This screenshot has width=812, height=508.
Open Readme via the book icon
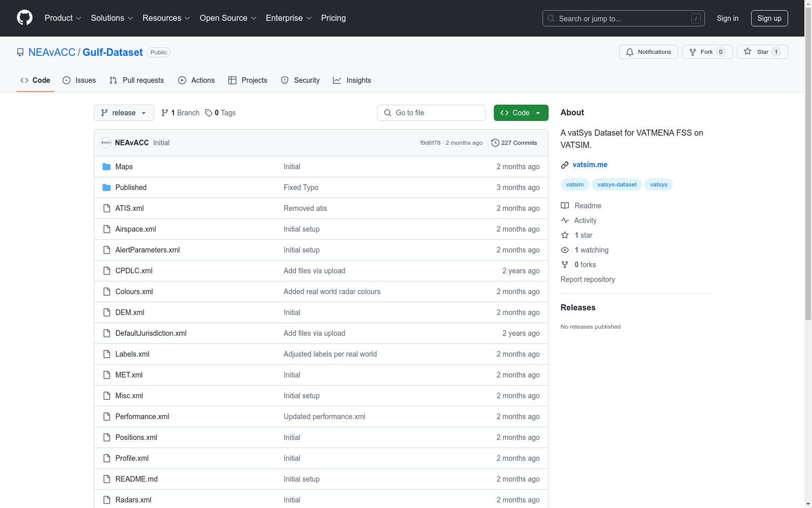565,206
